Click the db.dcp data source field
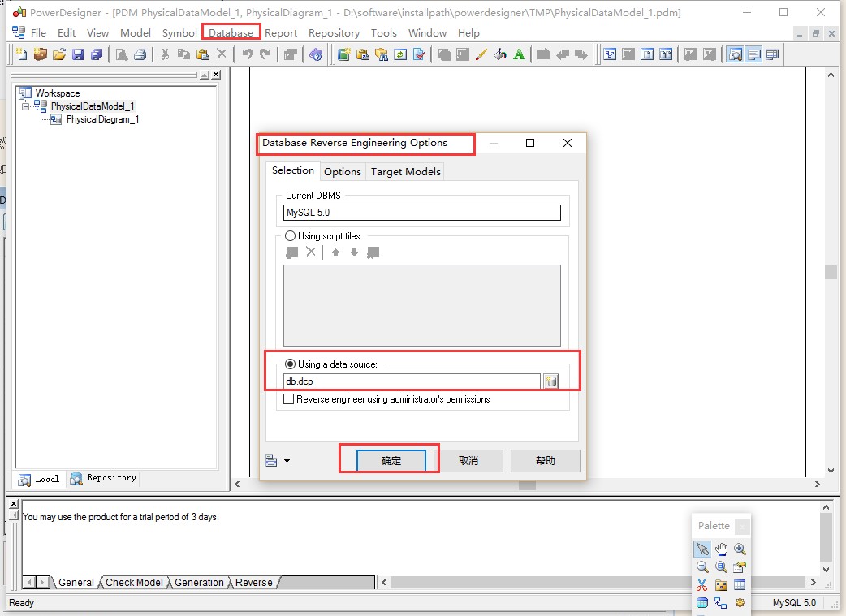846x616 pixels. (x=412, y=381)
